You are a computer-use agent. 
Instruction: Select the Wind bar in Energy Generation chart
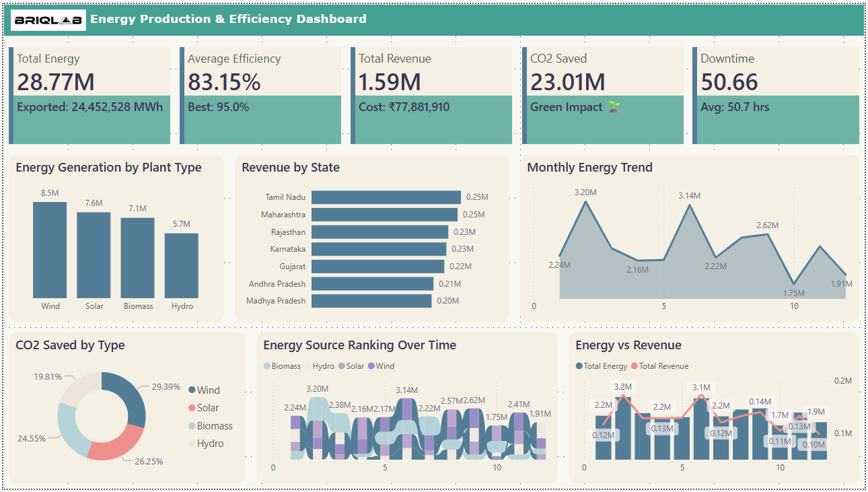pyautogui.click(x=50, y=250)
